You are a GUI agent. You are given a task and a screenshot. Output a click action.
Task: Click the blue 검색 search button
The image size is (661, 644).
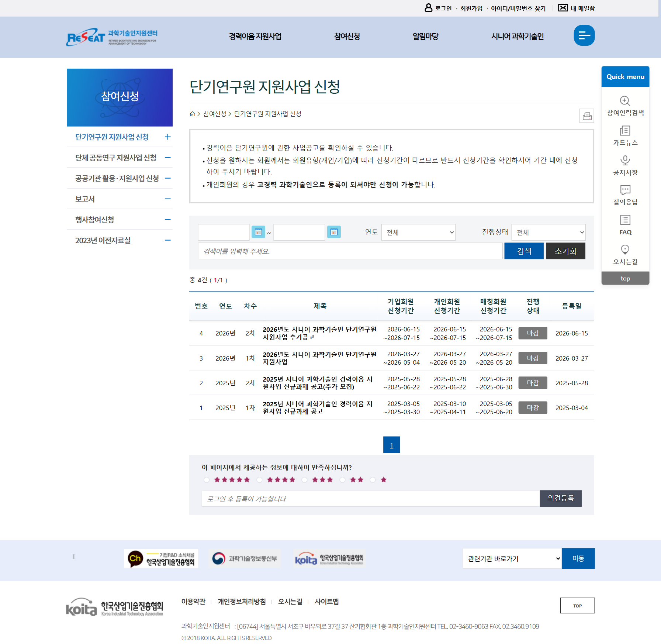tap(524, 251)
